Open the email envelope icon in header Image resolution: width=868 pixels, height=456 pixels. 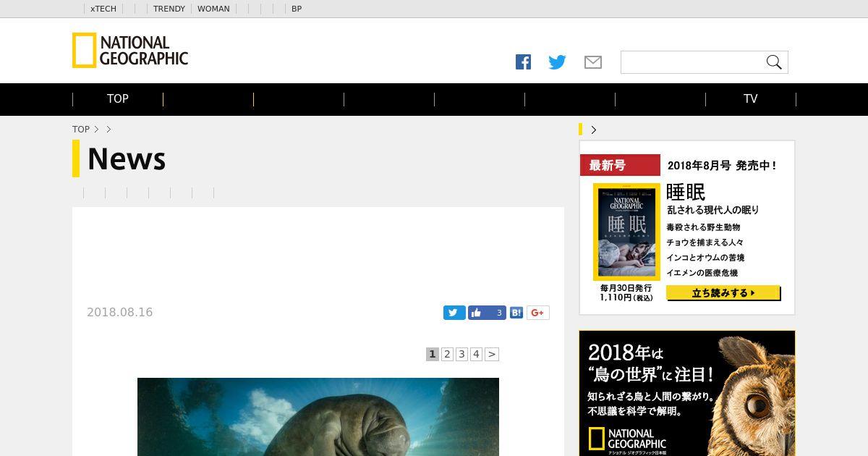(593, 62)
